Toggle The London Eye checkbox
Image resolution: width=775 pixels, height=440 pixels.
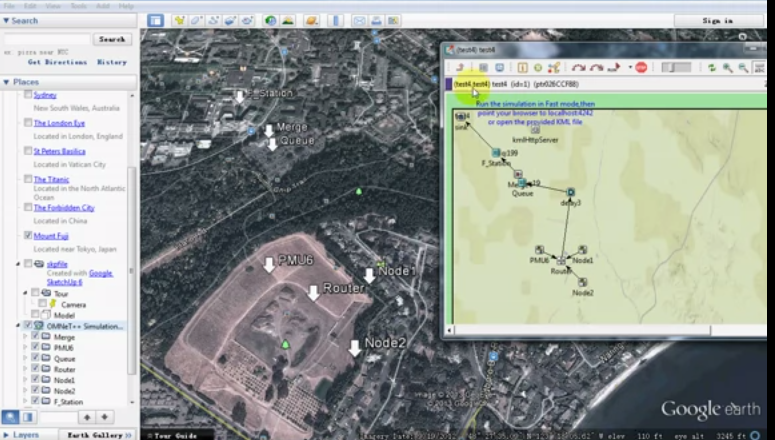tap(28, 123)
